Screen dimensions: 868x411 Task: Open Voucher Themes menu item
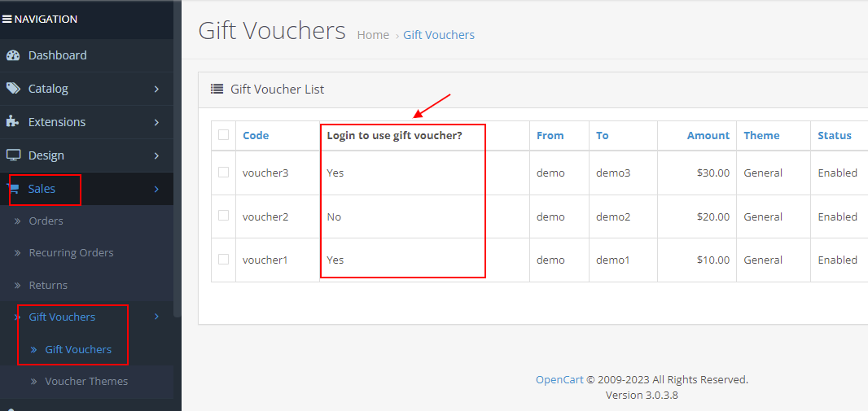[x=86, y=381]
